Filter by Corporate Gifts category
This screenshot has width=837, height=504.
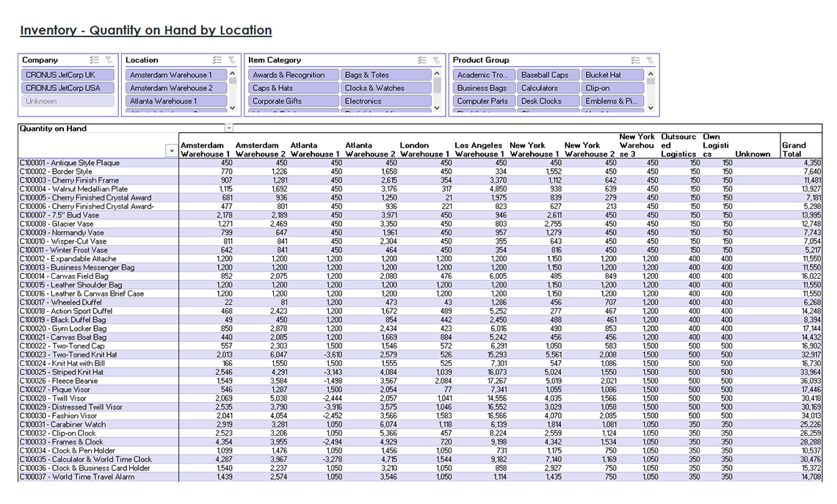pos(294,101)
